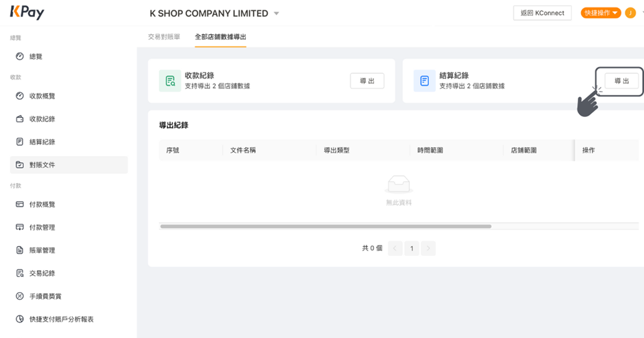Image resolution: width=644 pixels, height=338 pixels.
Task: Click the KPay logo
Action: pyautogui.click(x=27, y=13)
